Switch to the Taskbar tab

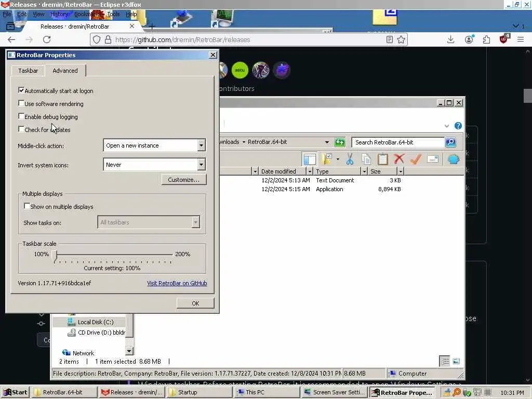pos(28,71)
